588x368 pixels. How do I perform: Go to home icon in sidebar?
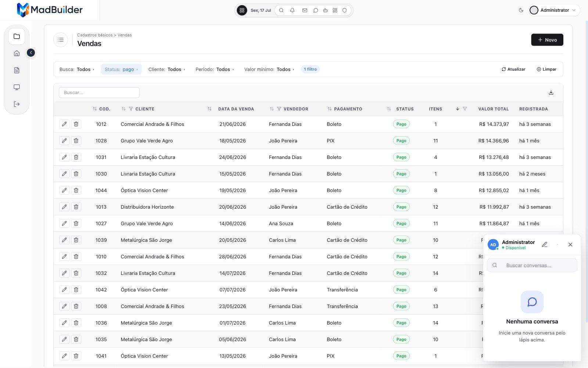tap(17, 53)
